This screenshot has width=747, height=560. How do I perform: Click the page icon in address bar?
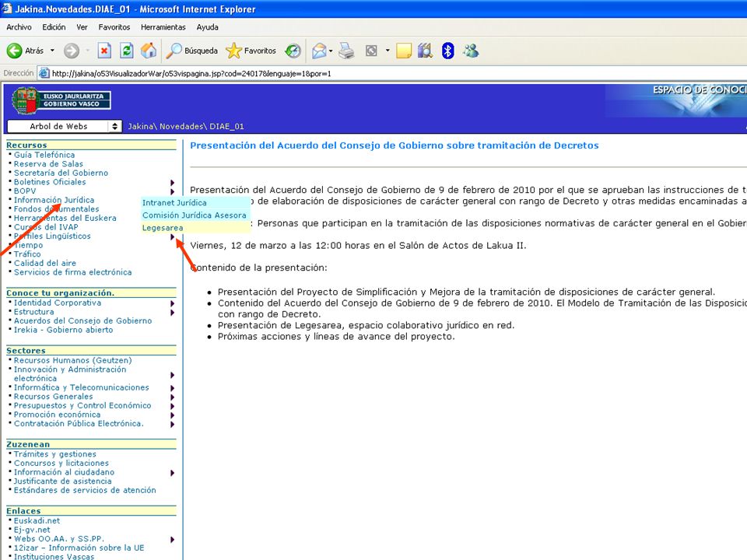click(x=44, y=73)
